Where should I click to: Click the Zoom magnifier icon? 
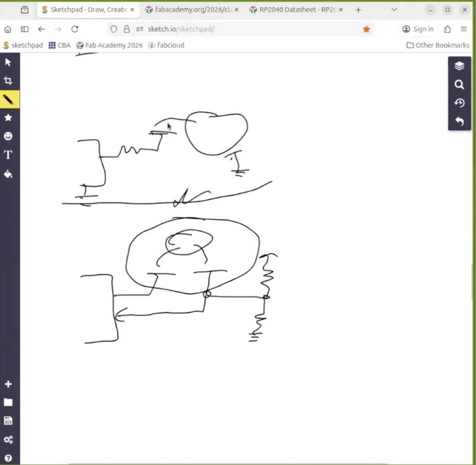(459, 84)
